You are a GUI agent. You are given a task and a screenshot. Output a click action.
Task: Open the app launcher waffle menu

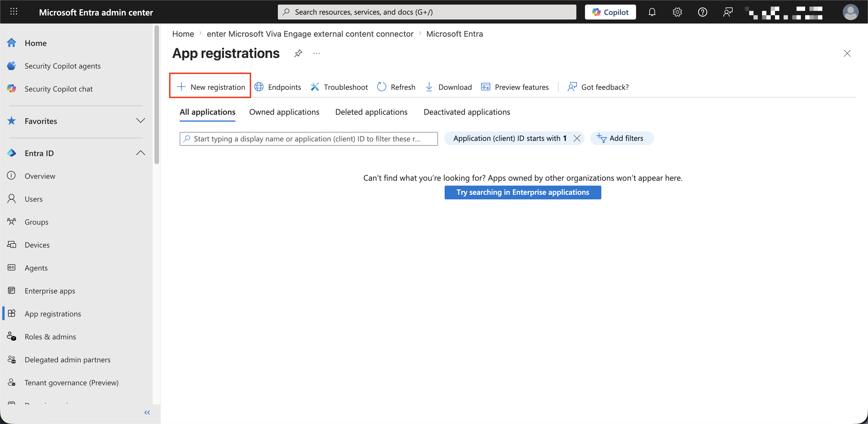(13, 12)
